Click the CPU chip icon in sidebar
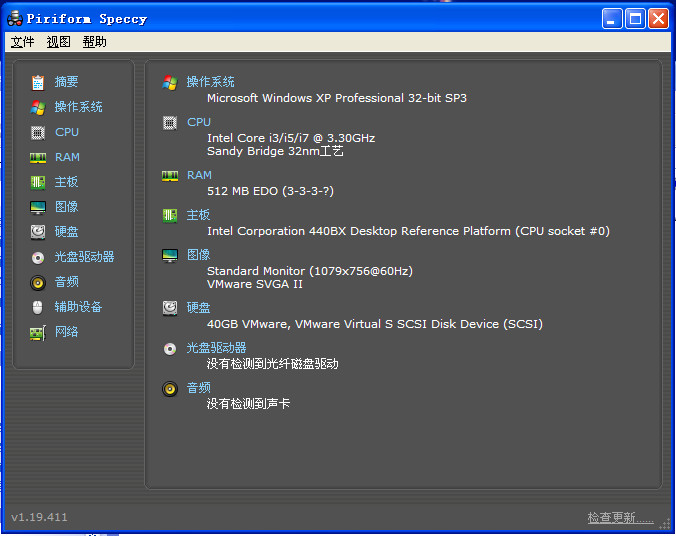676x536 pixels. click(x=38, y=133)
